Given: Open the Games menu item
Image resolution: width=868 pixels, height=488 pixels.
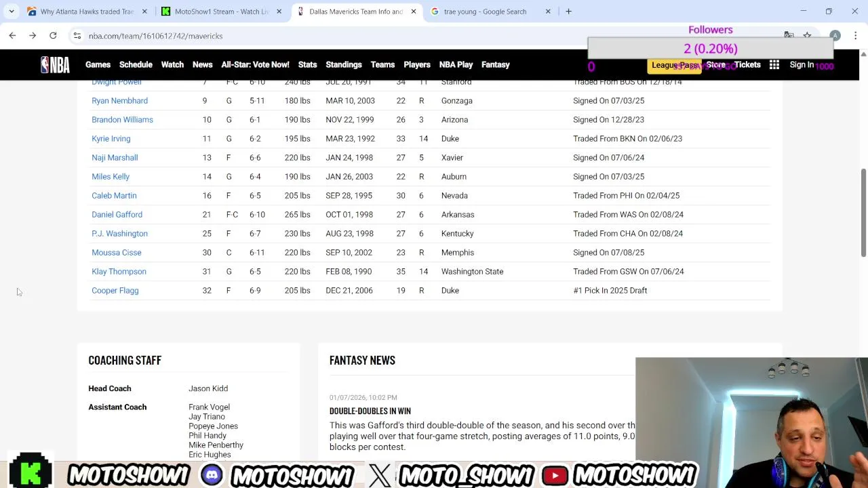Looking at the screenshot, I should pyautogui.click(x=98, y=64).
